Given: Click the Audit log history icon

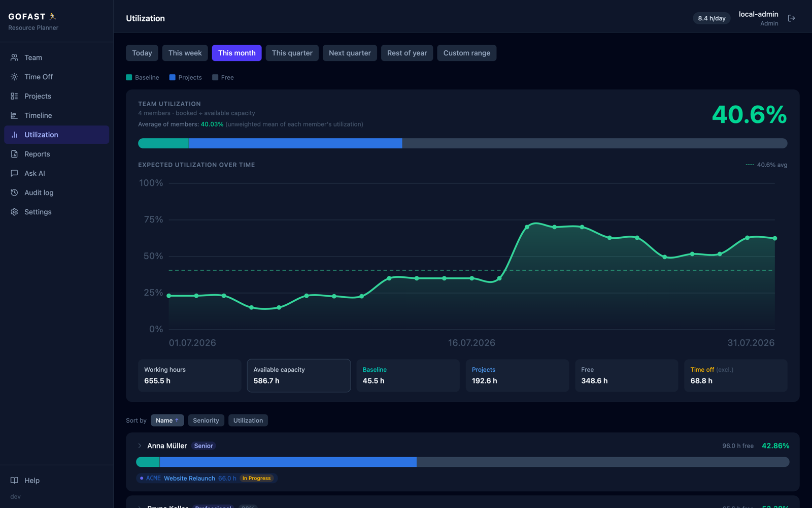Looking at the screenshot, I should click(14, 193).
